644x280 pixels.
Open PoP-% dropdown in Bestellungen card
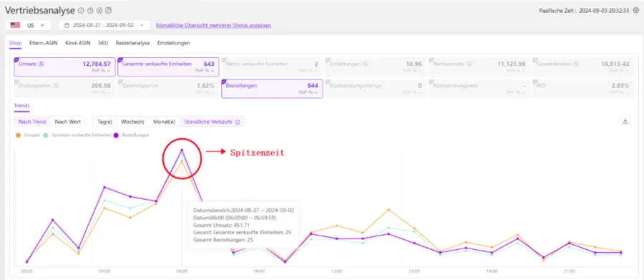click(x=309, y=93)
